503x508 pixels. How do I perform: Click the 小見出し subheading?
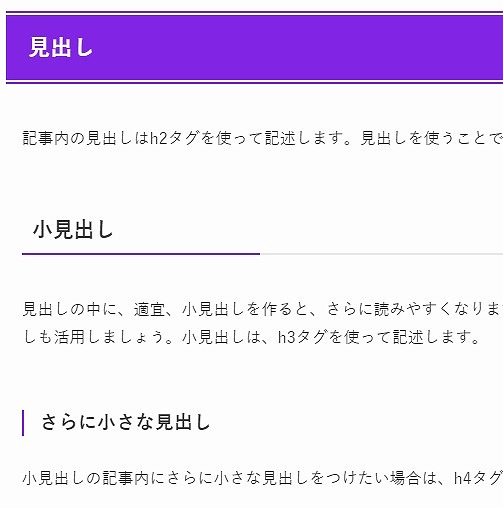click(73, 230)
